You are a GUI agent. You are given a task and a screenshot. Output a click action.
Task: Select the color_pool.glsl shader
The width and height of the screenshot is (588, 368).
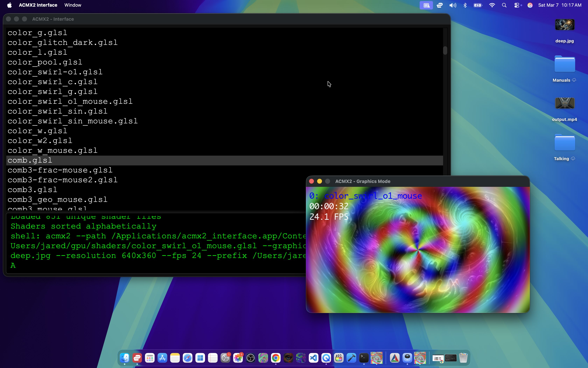(225, 62)
